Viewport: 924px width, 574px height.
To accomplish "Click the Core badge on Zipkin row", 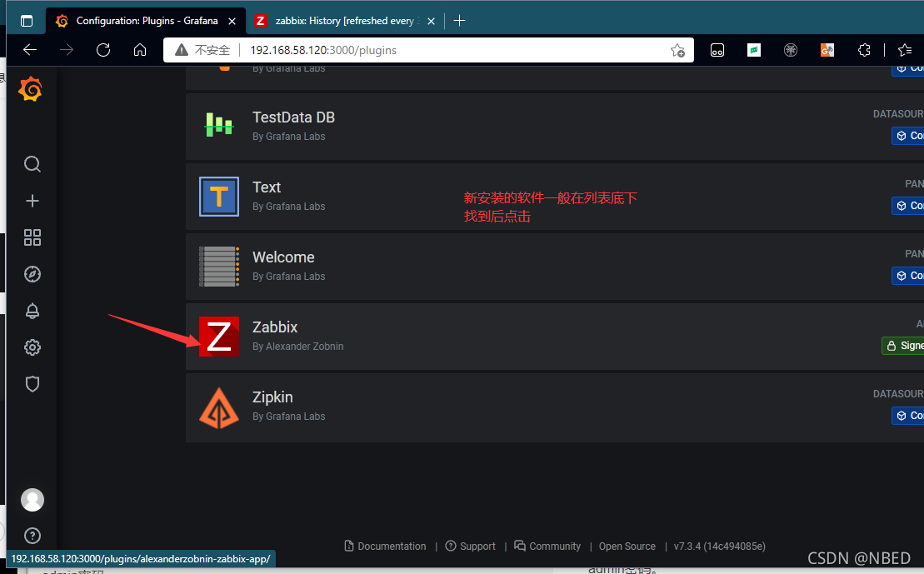I will (907, 416).
